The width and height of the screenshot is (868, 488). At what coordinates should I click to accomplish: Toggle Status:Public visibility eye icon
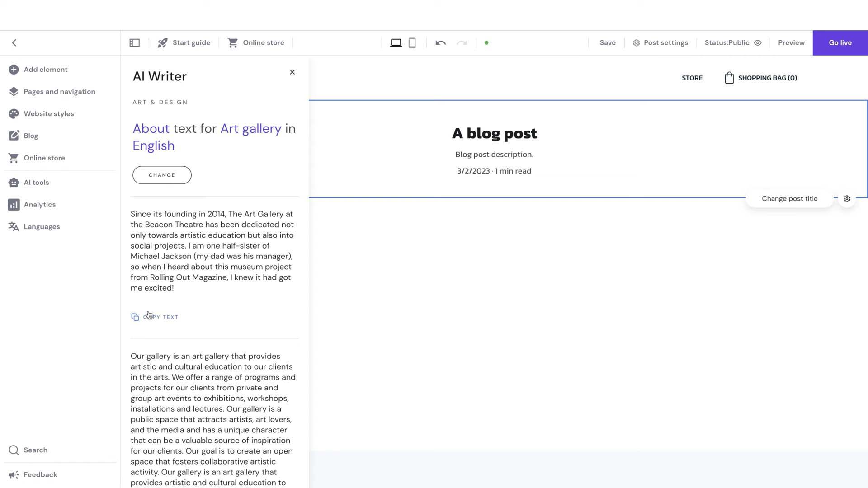[x=758, y=42]
